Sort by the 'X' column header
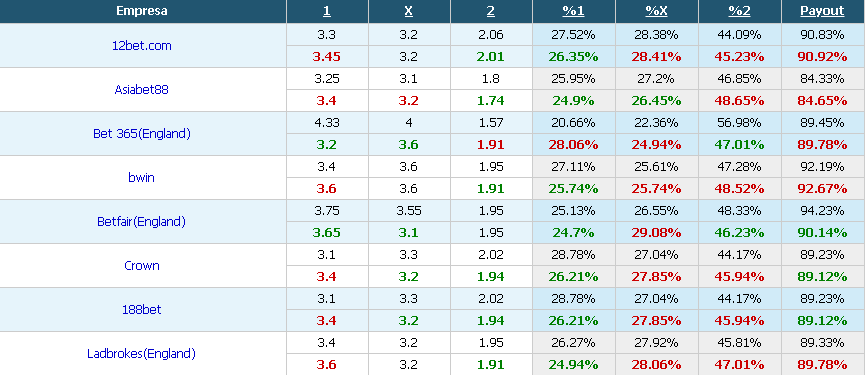 [x=409, y=11]
